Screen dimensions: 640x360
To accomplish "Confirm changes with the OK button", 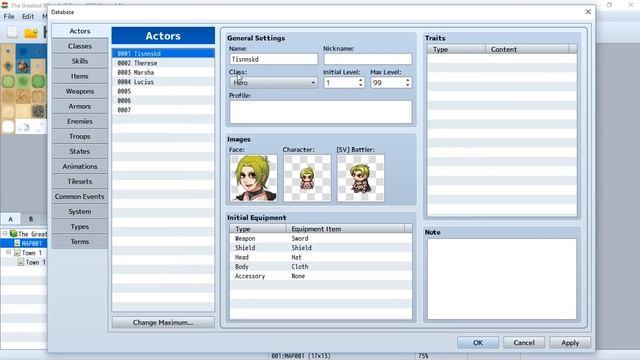I will pyautogui.click(x=478, y=343).
